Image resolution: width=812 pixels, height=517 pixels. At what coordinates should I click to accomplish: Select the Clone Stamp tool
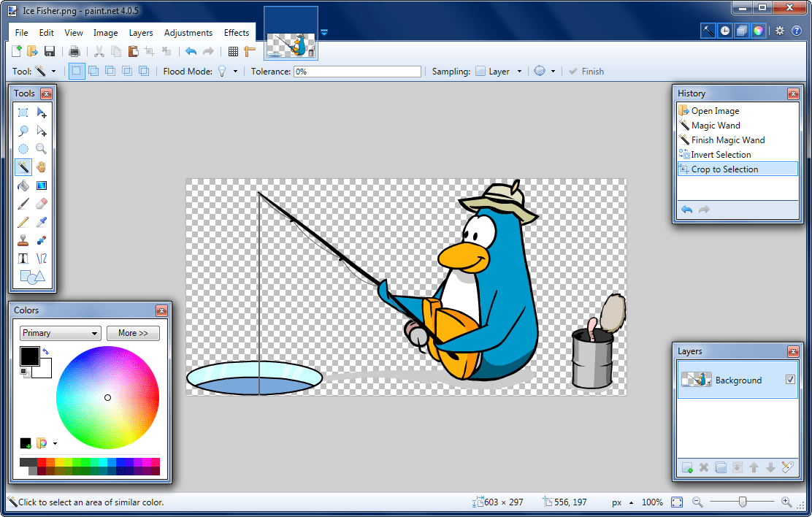(x=23, y=240)
